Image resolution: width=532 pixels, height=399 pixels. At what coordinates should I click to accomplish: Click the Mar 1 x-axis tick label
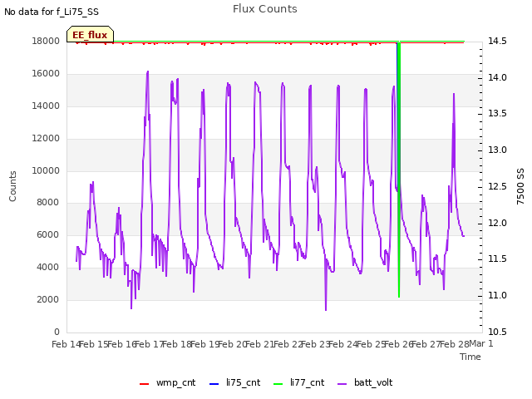point(481,343)
